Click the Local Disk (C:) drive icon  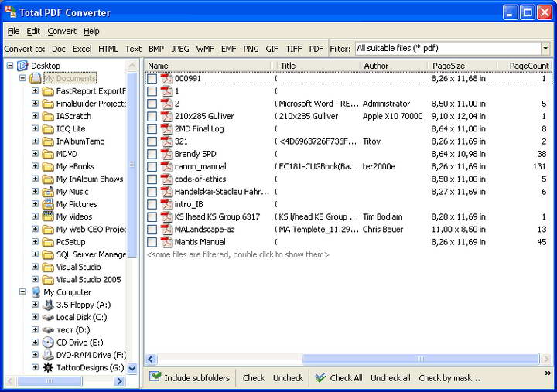tap(48, 318)
